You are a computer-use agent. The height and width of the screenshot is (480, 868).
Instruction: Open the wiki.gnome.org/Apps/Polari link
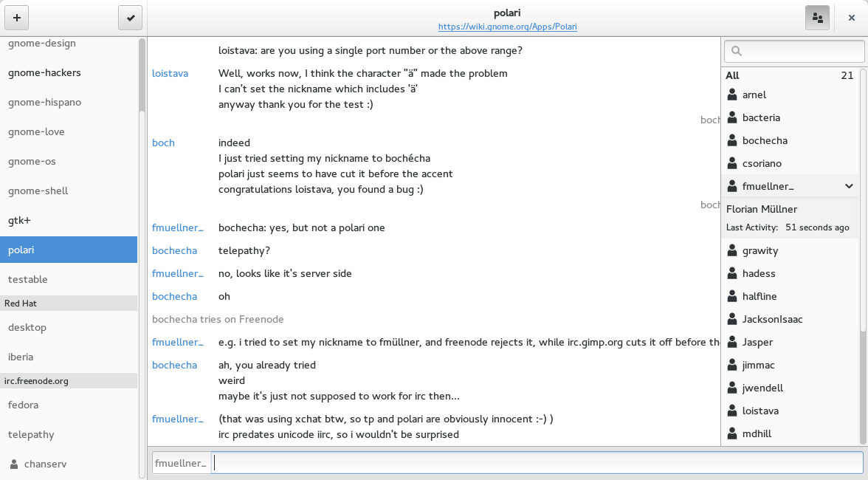[508, 27]
